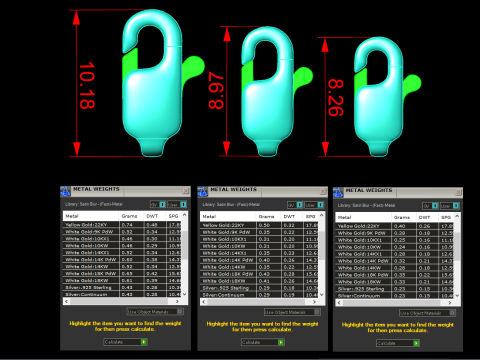Toggle the GV switch in the right Metal Weights panel
Screen dimensions: 480x360
tap(430, 206)
